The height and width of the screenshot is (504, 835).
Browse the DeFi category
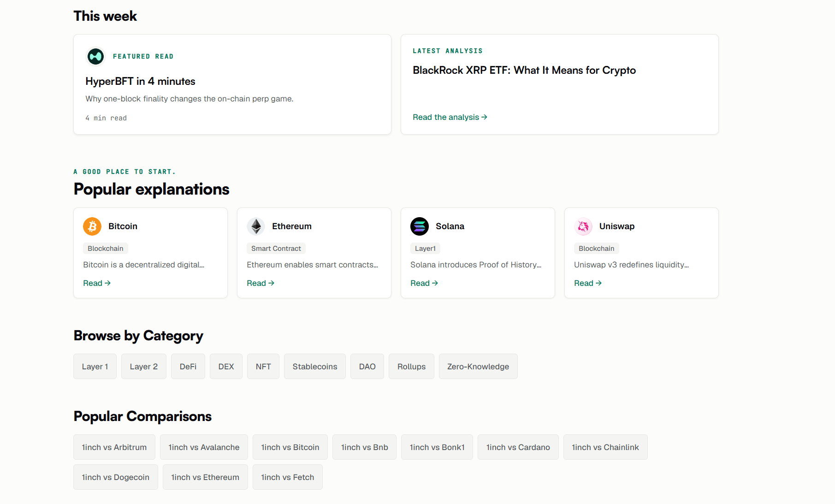pos(188,367)
